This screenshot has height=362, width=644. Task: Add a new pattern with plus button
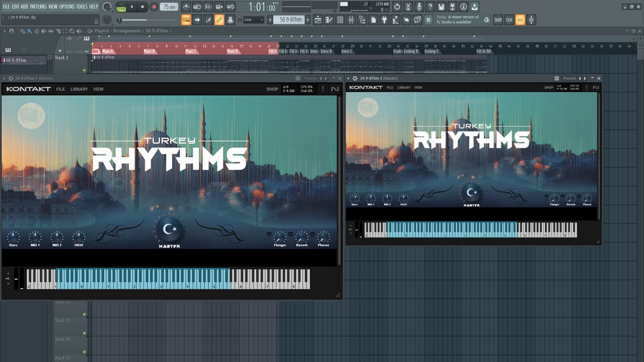[x=307, y=20]
